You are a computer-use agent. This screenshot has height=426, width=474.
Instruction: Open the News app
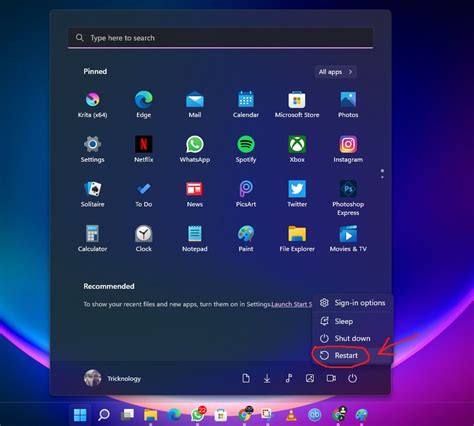195,194
